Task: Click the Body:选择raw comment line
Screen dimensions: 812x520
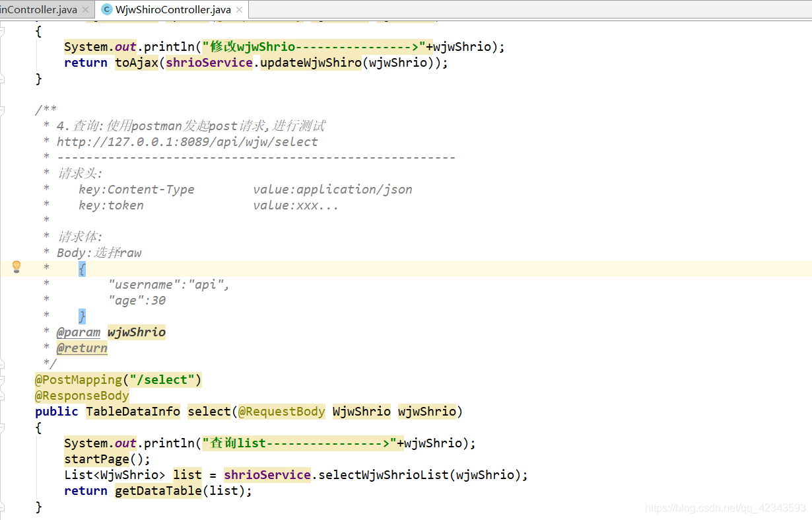Action: coord(99,253)
